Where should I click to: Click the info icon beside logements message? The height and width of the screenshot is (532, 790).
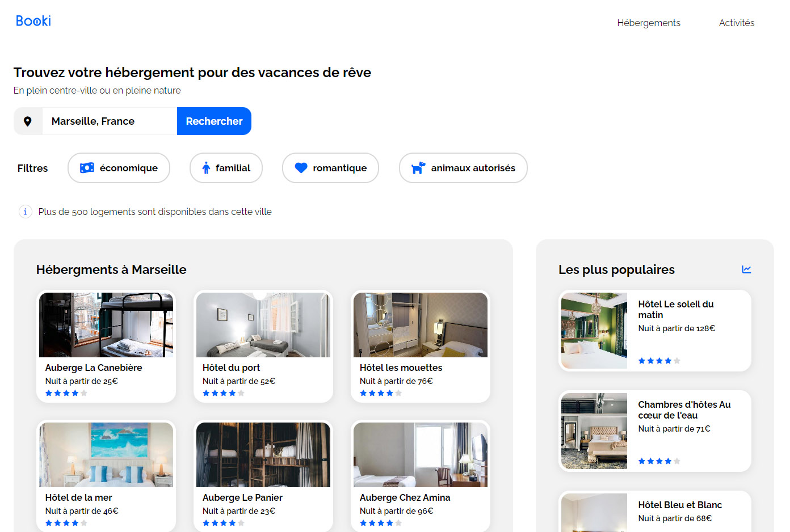tap(26, 212)
